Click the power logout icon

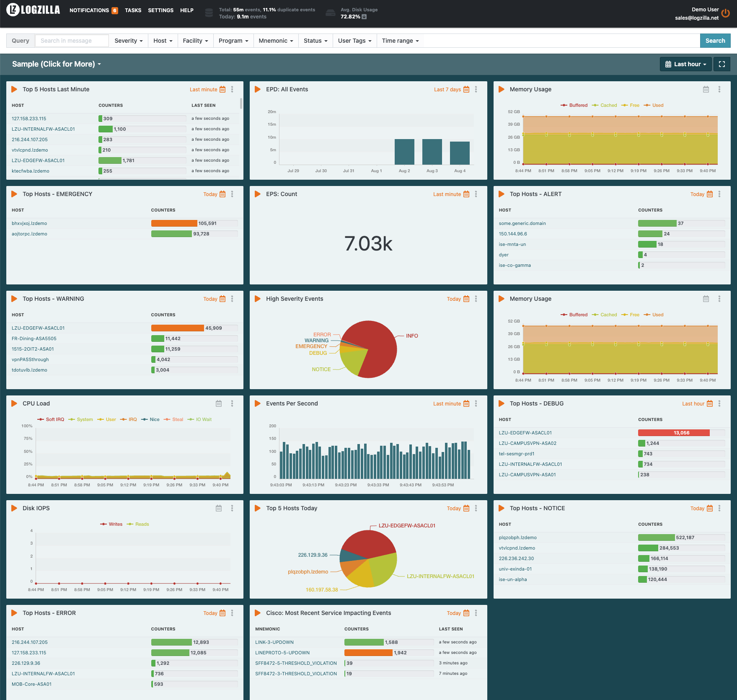point(726,13)
